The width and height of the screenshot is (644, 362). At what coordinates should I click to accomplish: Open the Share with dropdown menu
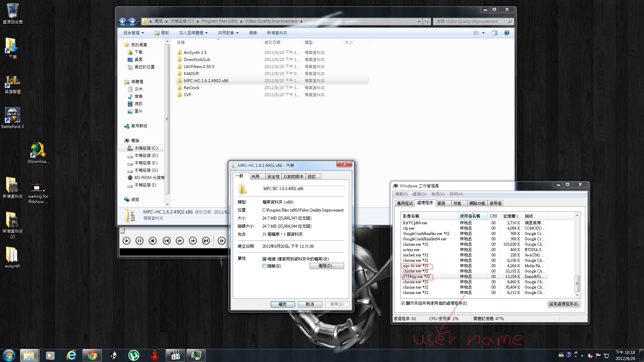pos(228,33)
